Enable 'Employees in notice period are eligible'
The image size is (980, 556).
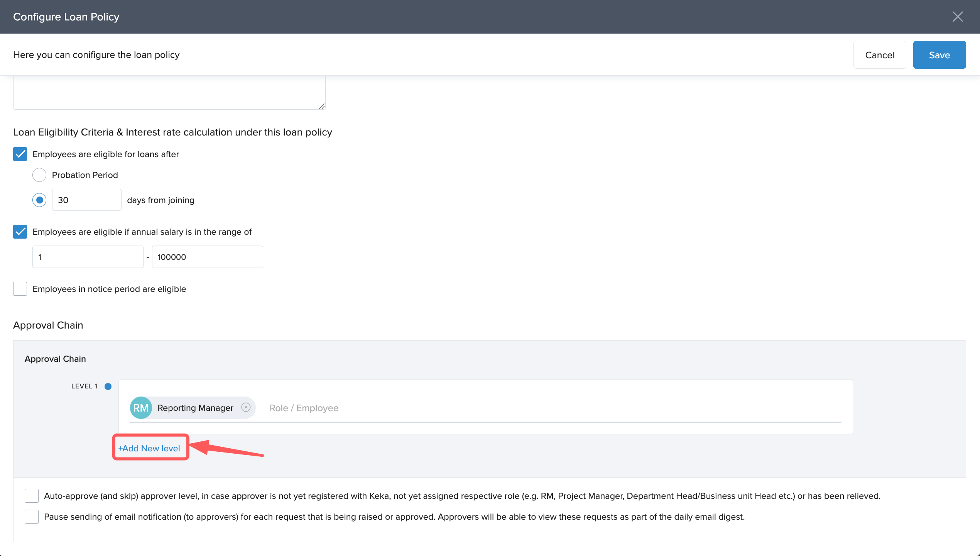coord(20,289)
